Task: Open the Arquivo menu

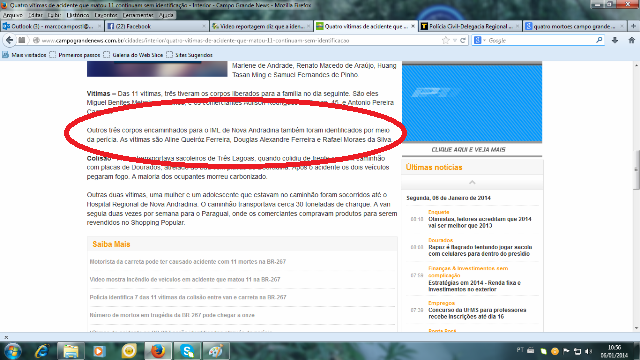Action: pos(13,15)
